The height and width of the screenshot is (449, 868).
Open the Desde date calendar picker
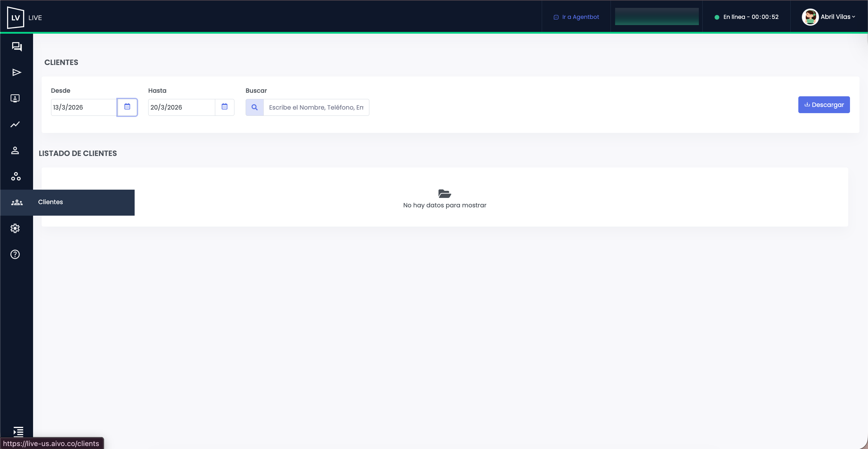127,107
